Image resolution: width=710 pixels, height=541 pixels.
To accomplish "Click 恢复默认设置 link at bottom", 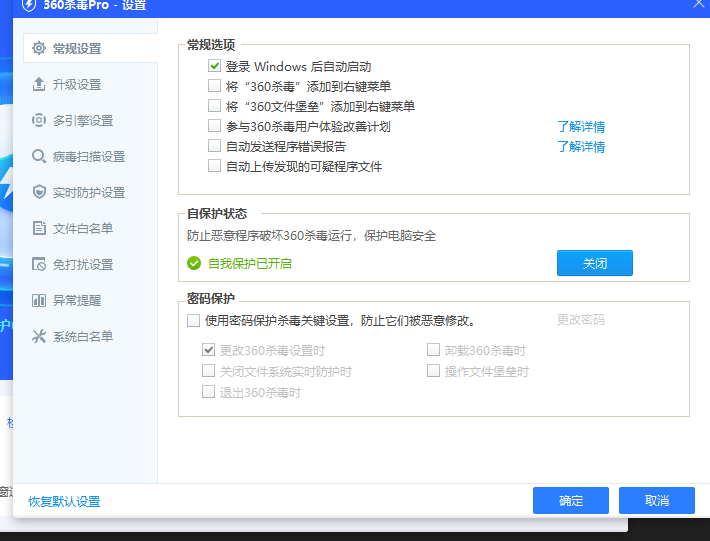I will pos(64,501).
